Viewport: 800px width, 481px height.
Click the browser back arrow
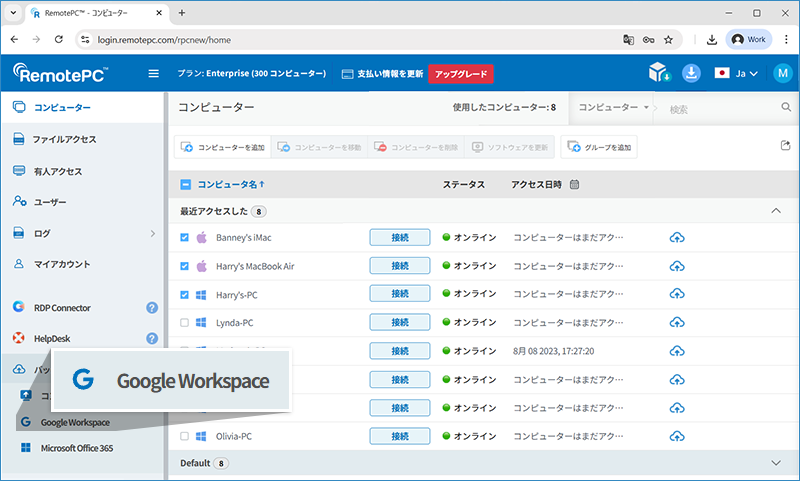[x=14, y=39]
